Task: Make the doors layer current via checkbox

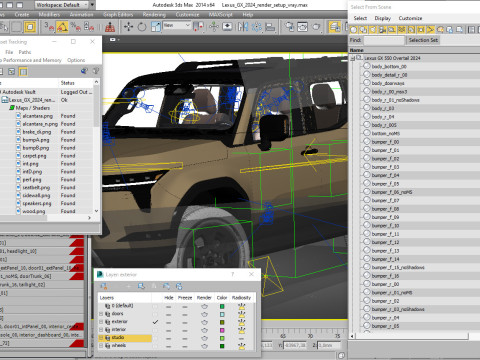Action: pyautogui.click(x=155, y=314)
